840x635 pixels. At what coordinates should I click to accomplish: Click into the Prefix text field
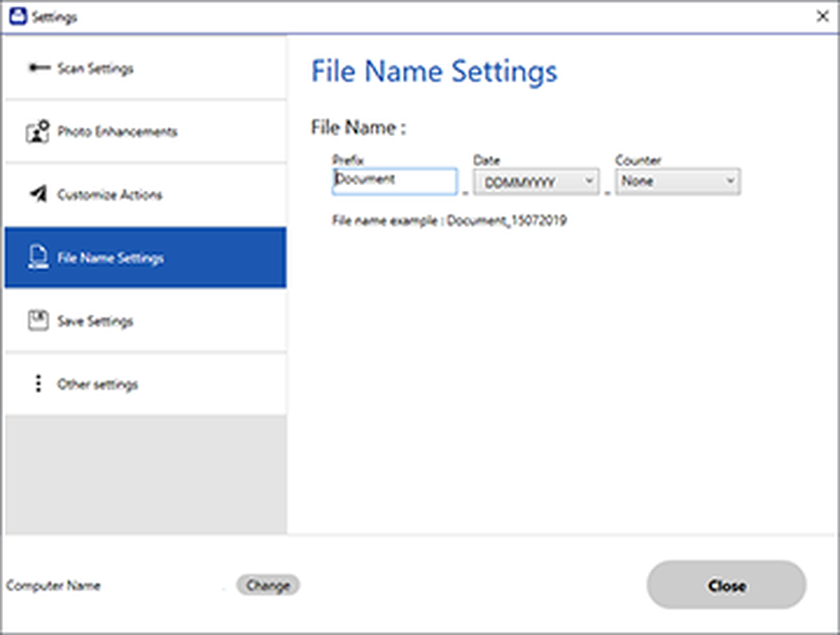tap(395, 181)
